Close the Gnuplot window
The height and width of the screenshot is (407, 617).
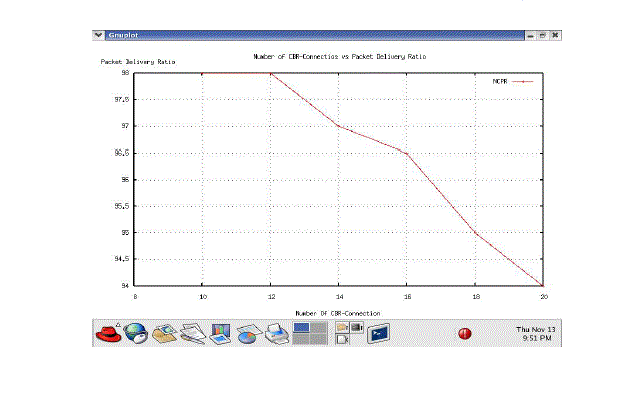pos(554,35)
